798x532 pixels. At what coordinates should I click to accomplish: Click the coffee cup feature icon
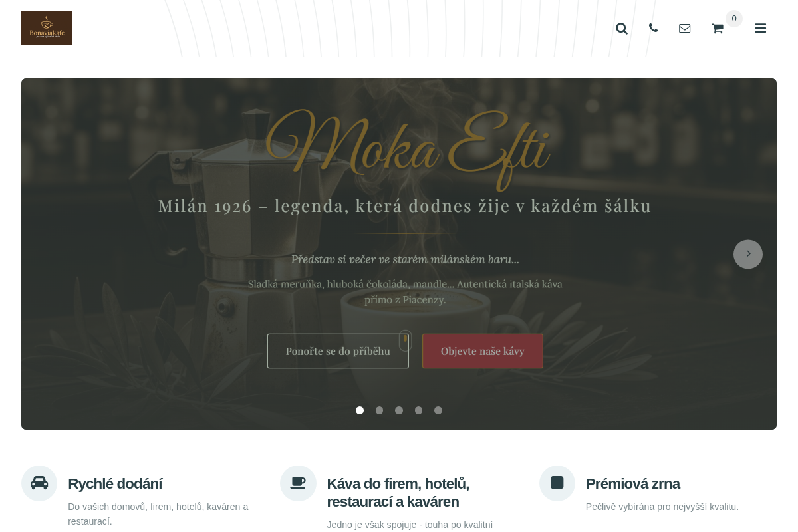[298, 483]
